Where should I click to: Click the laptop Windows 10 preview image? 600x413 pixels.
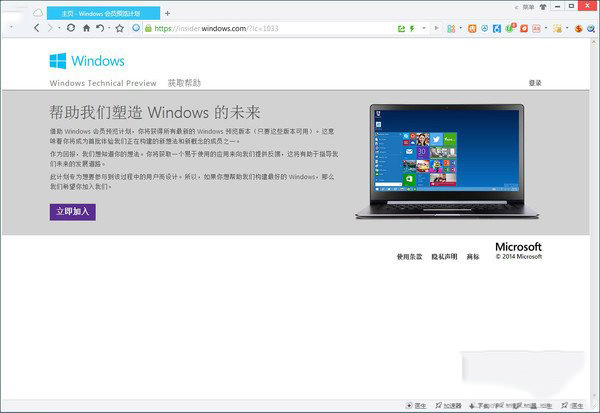[447, 162]
